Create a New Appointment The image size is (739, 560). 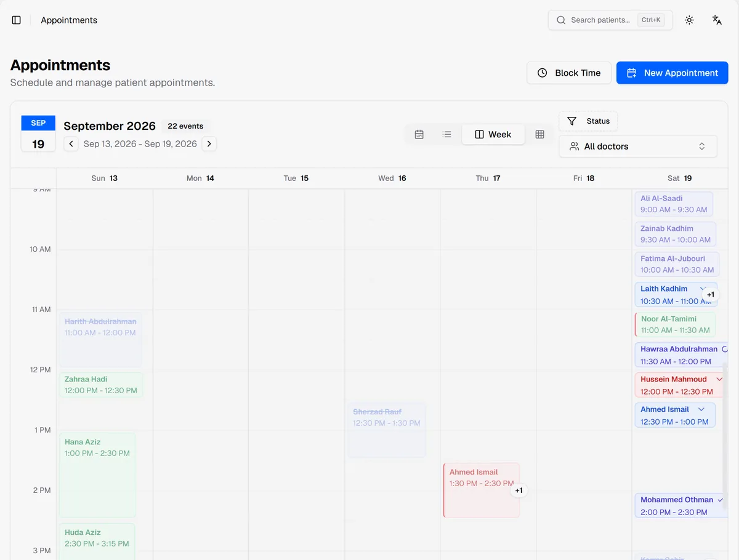(x=672, y=73)
